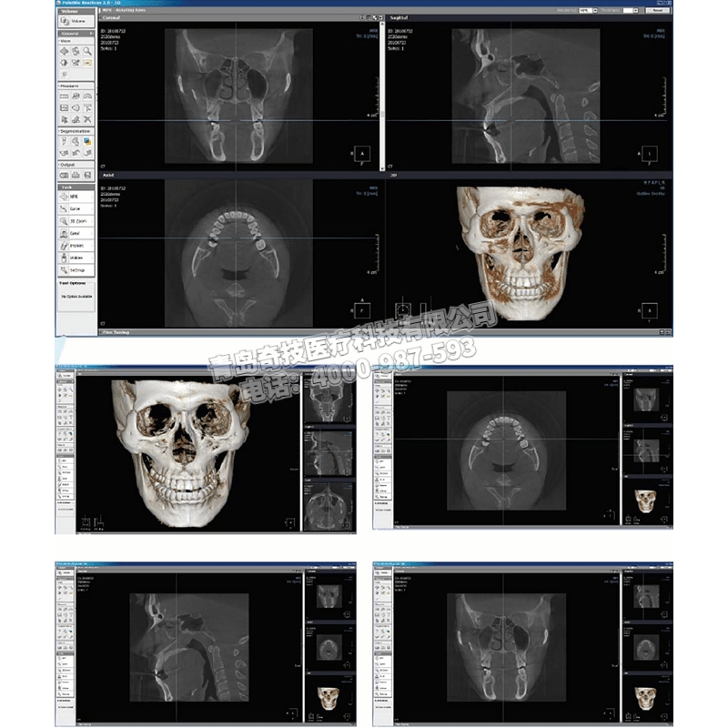Image resolution: width=728 pixels, height=728 pixels.
Task: Select the angle/arc tool in Measure
Action: click(x=87, y=96)
